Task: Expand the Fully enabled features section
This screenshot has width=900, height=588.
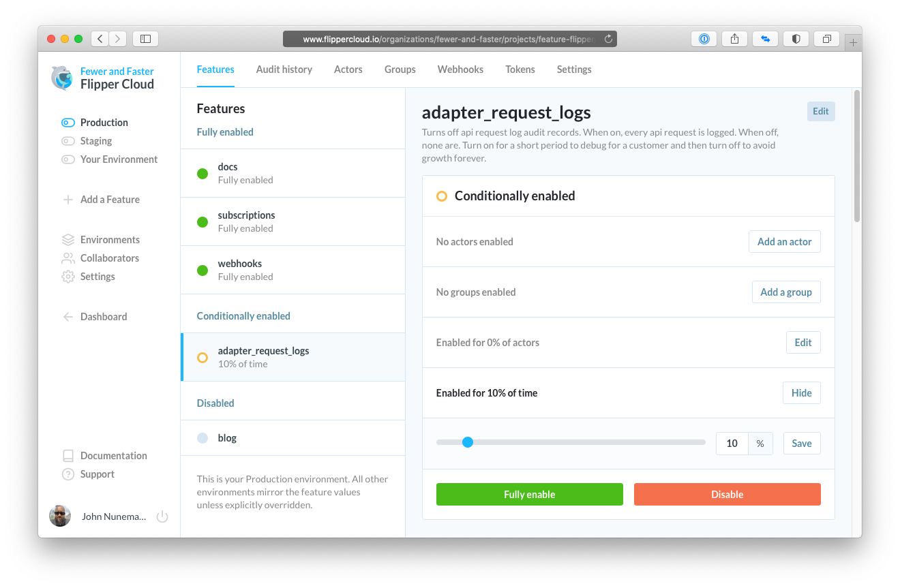Action: click(225, 131)
